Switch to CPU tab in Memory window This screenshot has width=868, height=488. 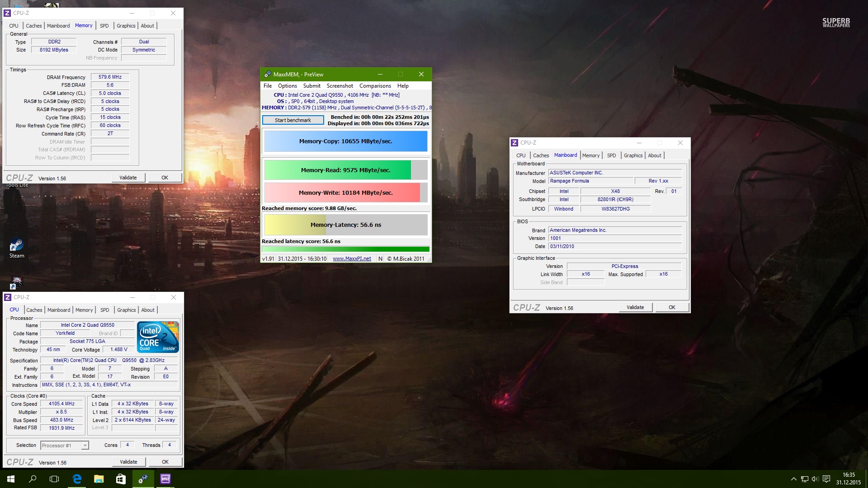coord(14,26)
